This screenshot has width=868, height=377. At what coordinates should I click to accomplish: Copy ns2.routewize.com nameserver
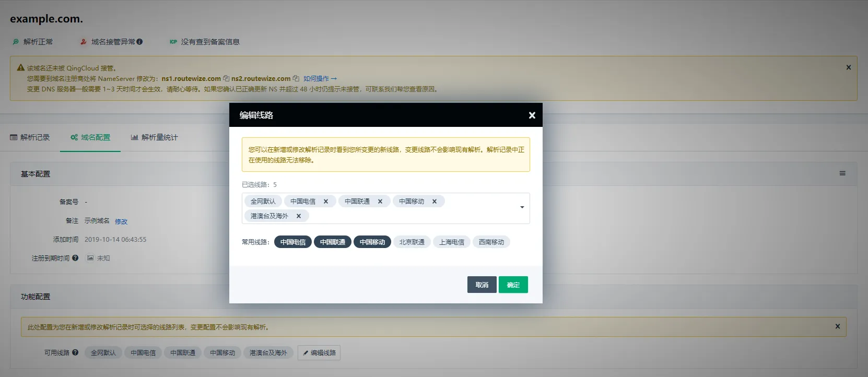296,79
